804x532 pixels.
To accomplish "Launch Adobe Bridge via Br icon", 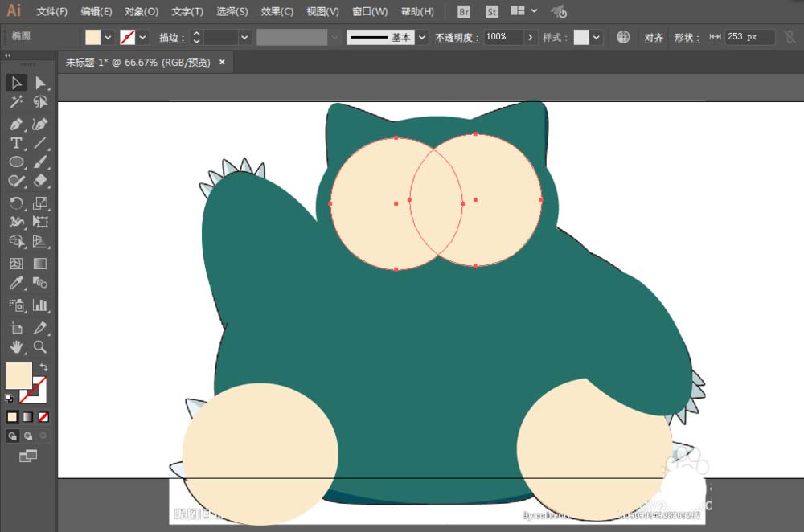I will 464,11.
